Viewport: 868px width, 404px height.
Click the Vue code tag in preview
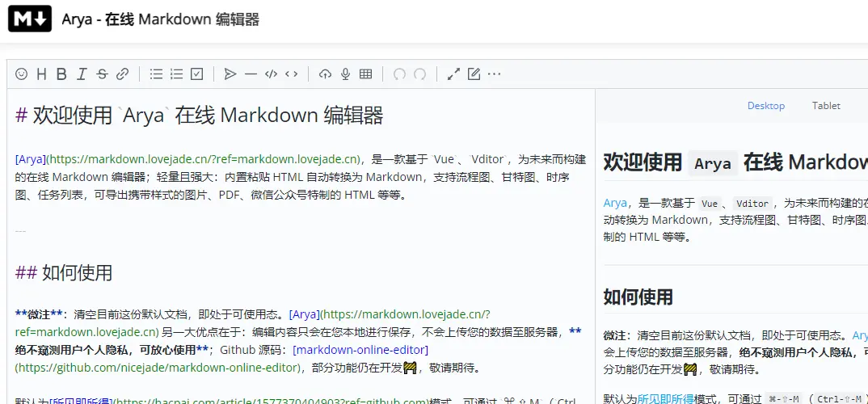[709, 204]
